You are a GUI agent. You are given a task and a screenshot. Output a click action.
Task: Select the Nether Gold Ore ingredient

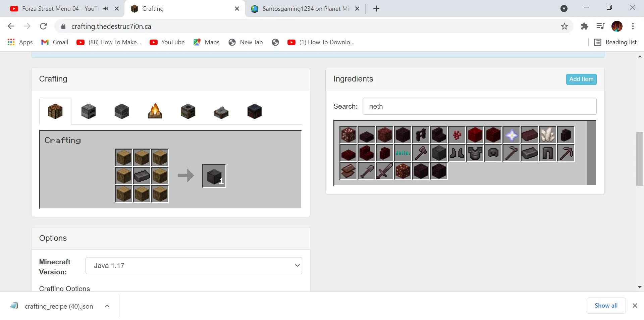(x=403, y=171)
